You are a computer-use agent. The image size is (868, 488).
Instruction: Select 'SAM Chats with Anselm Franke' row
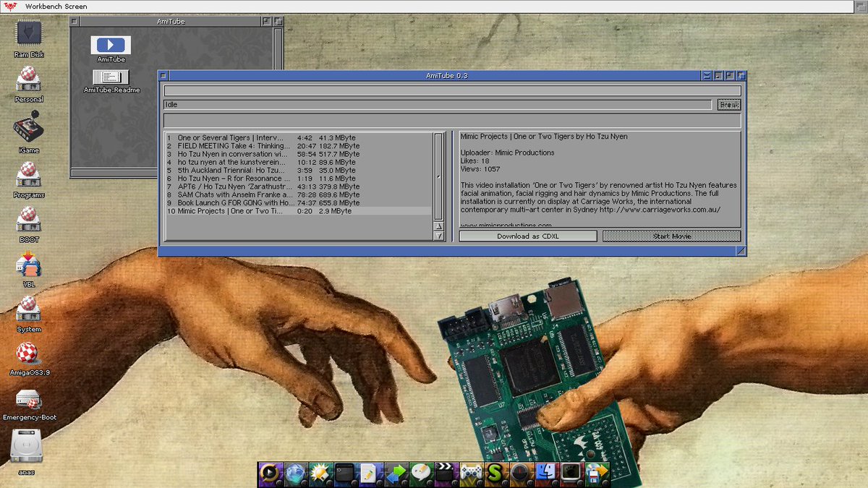click(x=298, y=195)
